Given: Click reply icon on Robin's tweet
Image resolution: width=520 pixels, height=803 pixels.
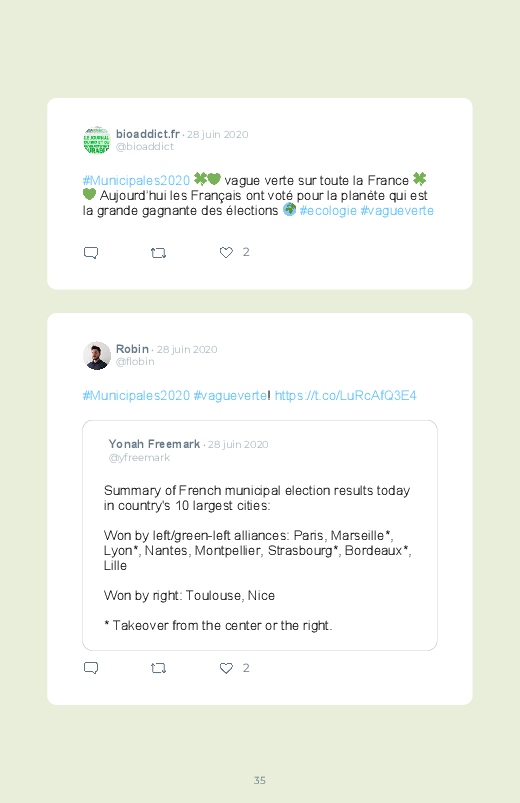Looking at the screenshot, I should pyautogui.click(x=91, y=668).
